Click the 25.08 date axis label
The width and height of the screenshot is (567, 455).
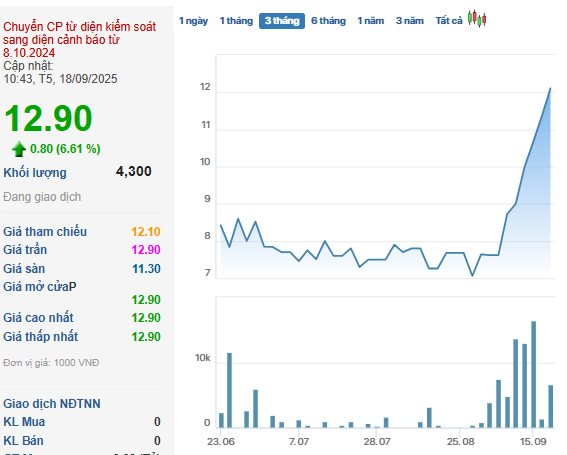[460, 442]
